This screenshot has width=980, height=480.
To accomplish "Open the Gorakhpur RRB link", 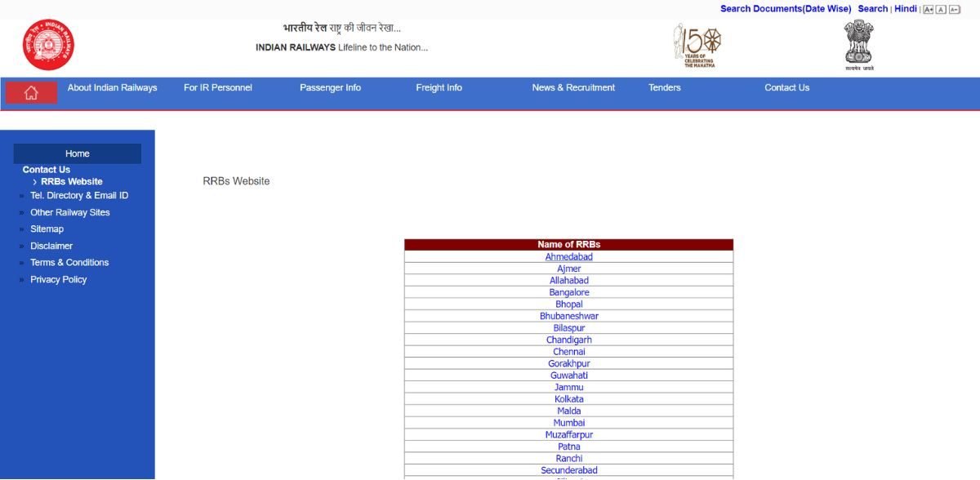I will 569,363.
